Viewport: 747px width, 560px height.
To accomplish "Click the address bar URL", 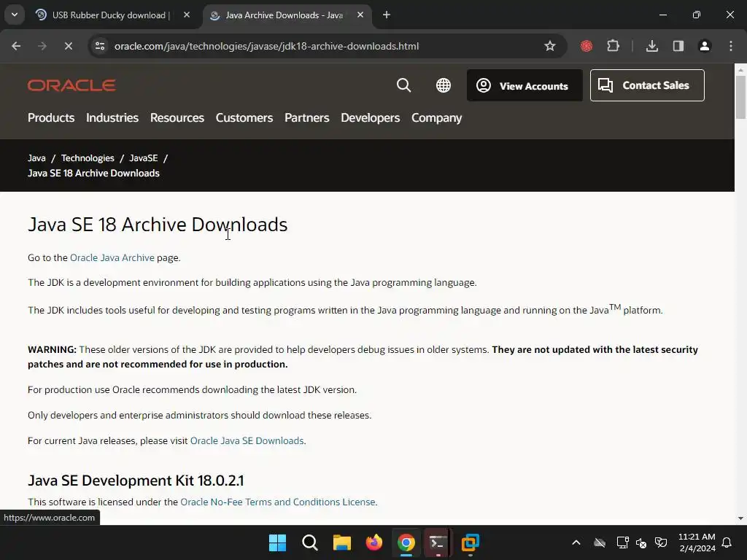I will pyautogui.click(x=266, y=46).
